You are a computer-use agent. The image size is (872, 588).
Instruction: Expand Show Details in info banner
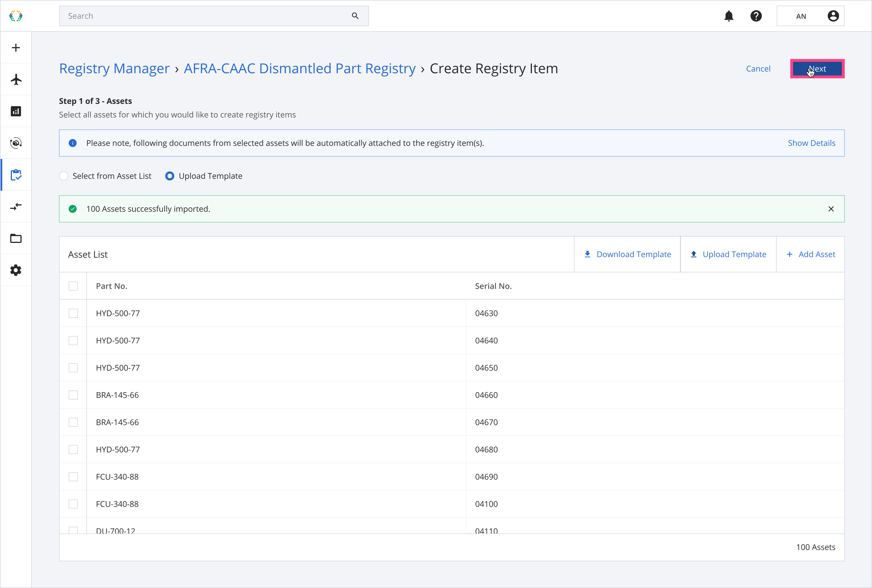811,143
